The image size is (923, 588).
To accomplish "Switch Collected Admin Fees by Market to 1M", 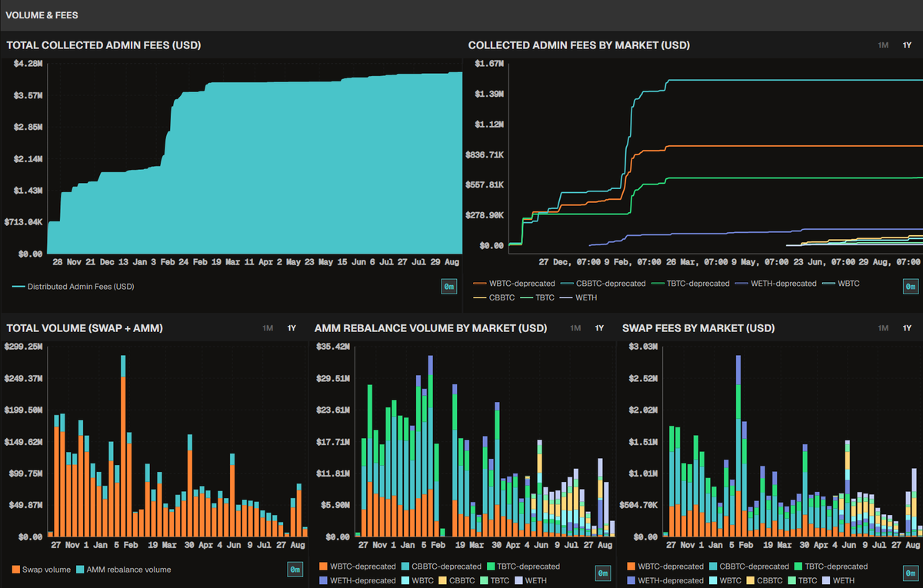I will point(883,45).
